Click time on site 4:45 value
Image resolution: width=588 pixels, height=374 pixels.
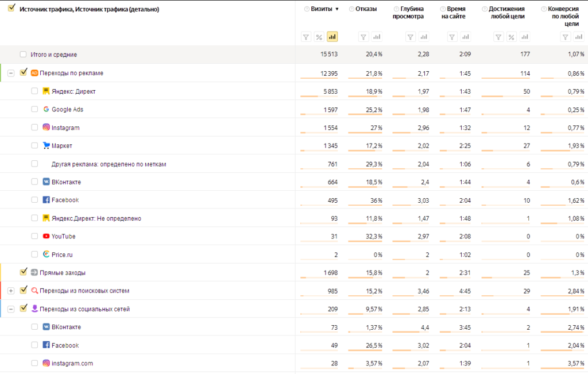pyautogui.click(x=465, y=291)
